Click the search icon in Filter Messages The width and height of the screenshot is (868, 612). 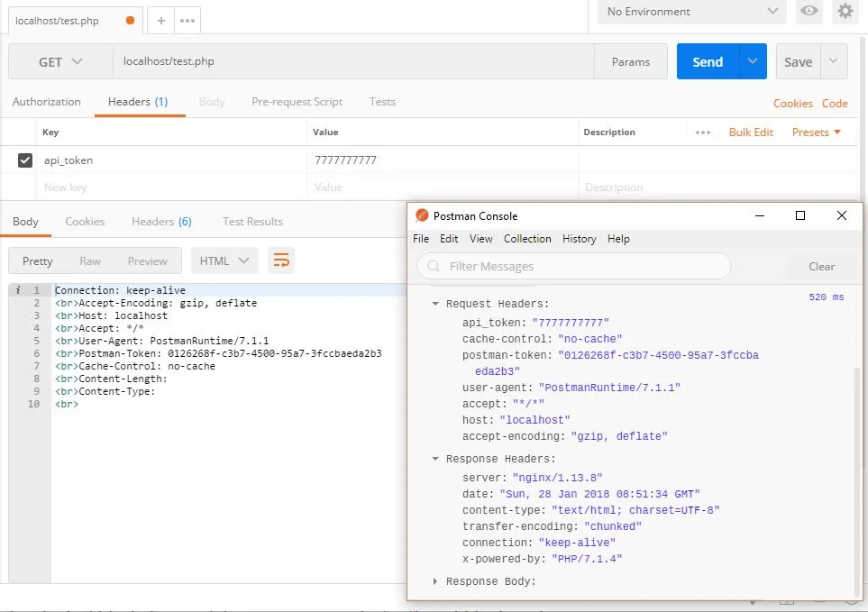pyautogui.click(x=434, y=266)
